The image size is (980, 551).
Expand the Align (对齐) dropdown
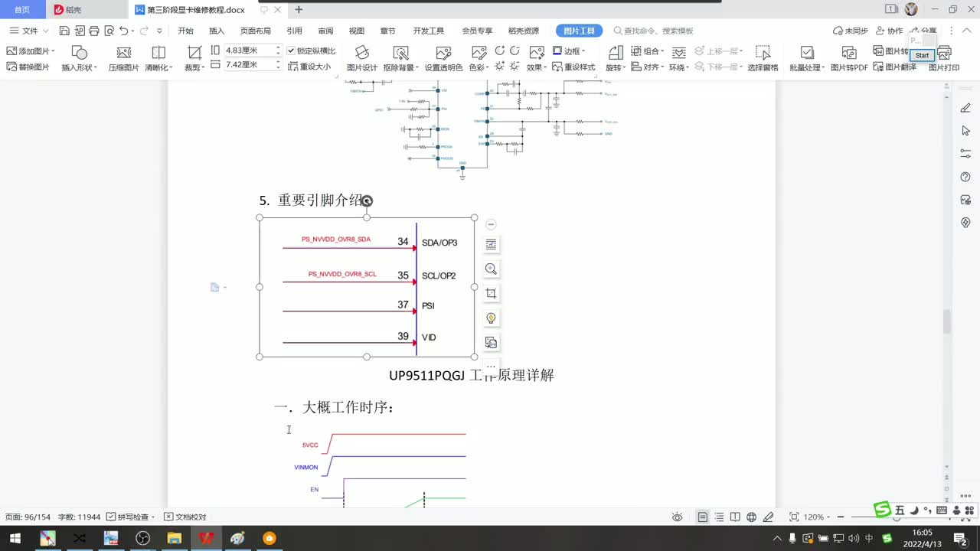coord(663,67)
